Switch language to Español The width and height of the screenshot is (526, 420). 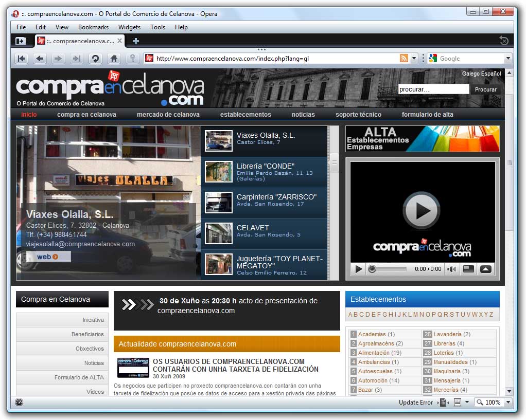491,74
